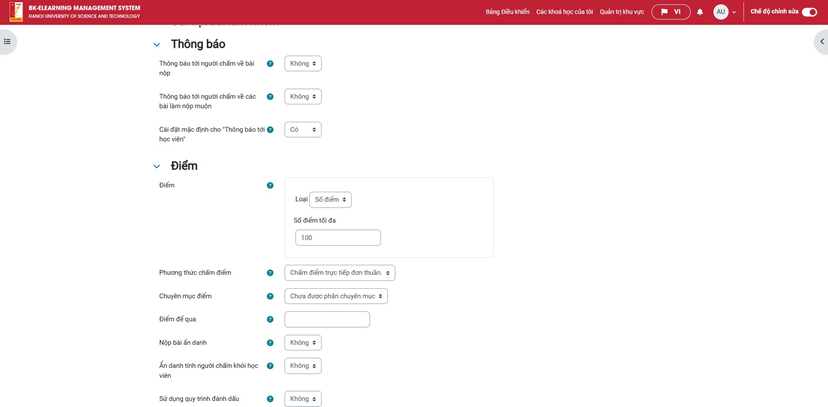Open 'Ẩn danh tính người chấm' dropdown
The width and height of the screenshot is (828, 407).
pyautogui.click(x=303, y=366)
